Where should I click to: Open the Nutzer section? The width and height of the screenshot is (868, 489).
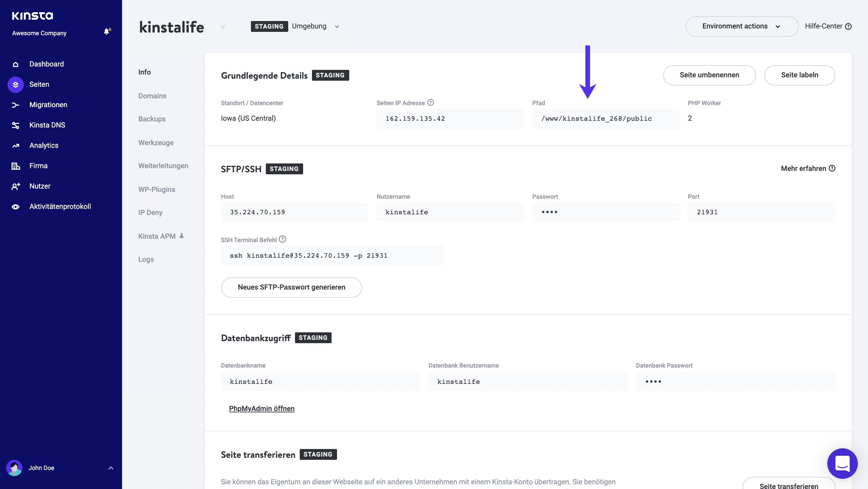pos(40,186)
